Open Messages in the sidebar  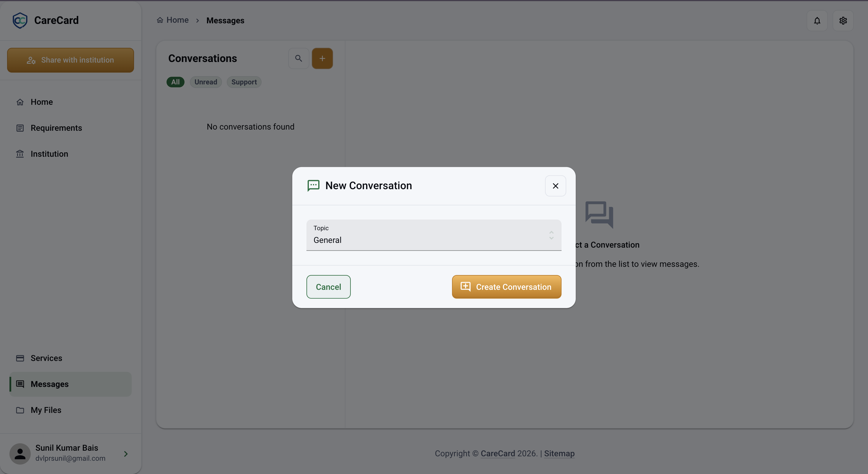coord(71,384)
